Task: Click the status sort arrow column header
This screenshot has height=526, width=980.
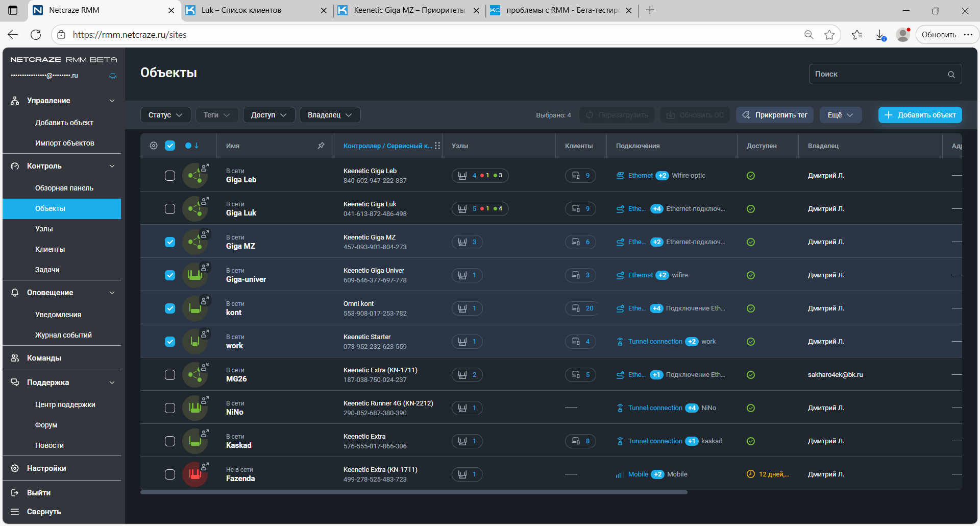Action: tap(192, 146)
